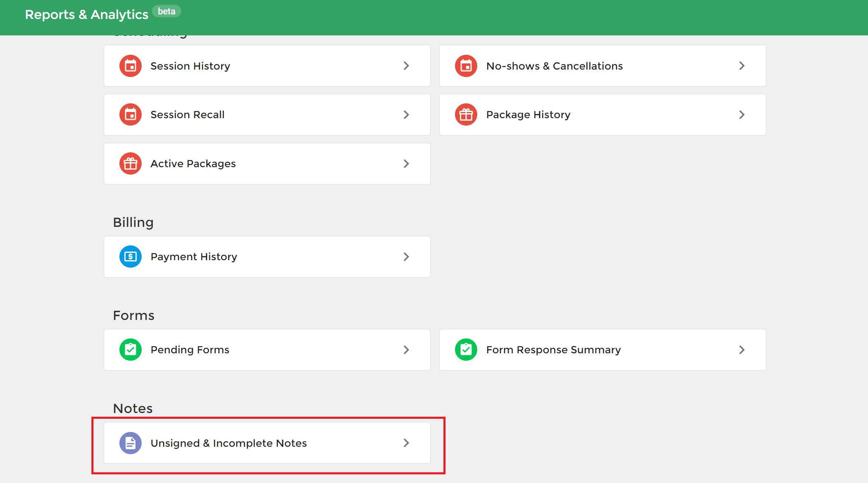Click the Package History chevron arrow
The image size is (868, 483).
tap(742, 114)
